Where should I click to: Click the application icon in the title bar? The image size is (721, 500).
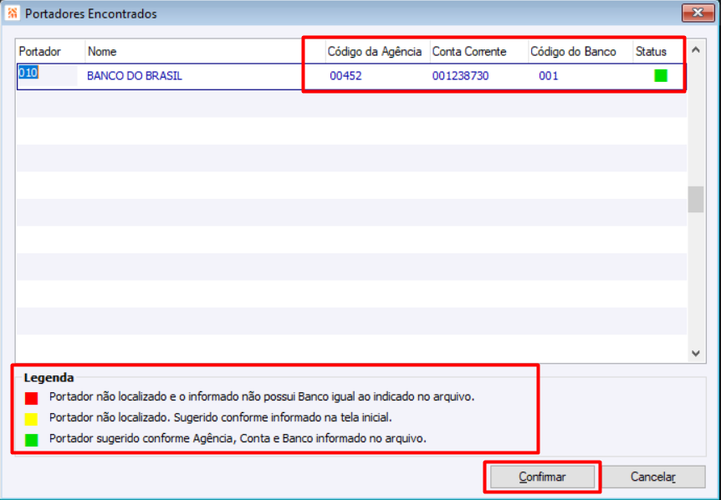pyautogui.click(x=12, y=13)
